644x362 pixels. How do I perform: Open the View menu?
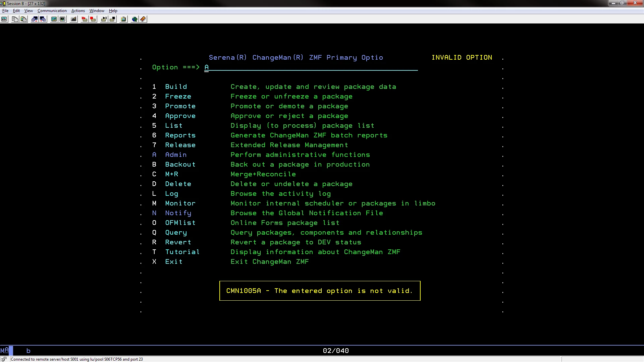[29, 11]
